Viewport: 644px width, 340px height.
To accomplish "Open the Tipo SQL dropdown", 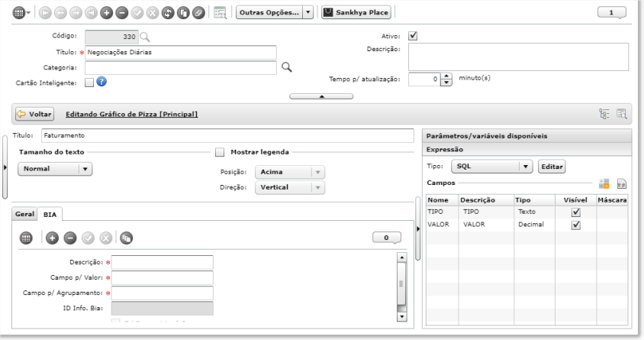I will click(x=492, y=166).
